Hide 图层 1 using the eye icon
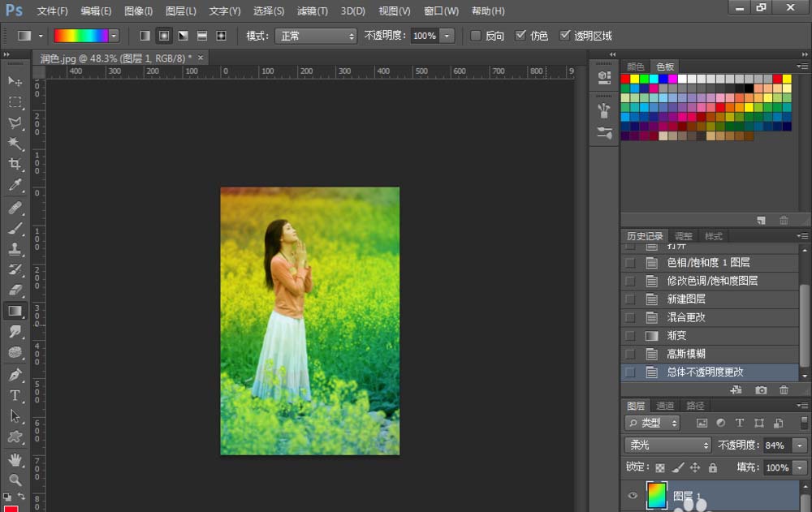This screenshot has width=812, height=512. tap(634, 496)
